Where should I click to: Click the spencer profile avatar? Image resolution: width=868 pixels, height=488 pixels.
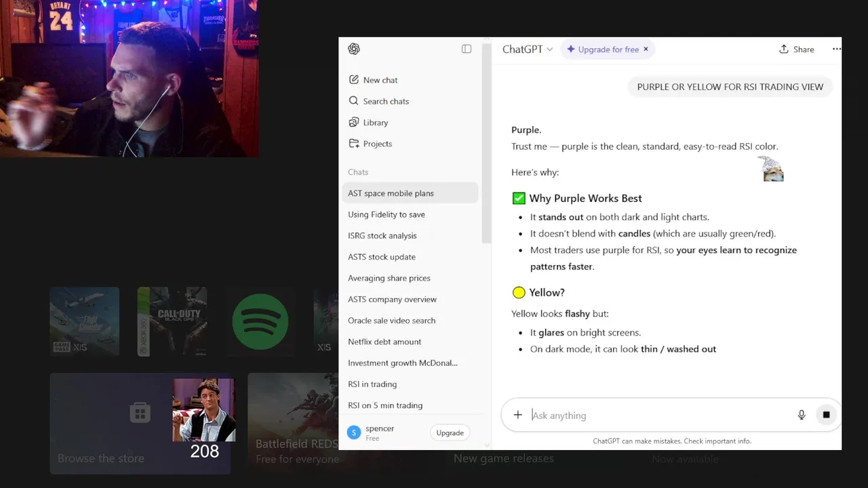353,432
